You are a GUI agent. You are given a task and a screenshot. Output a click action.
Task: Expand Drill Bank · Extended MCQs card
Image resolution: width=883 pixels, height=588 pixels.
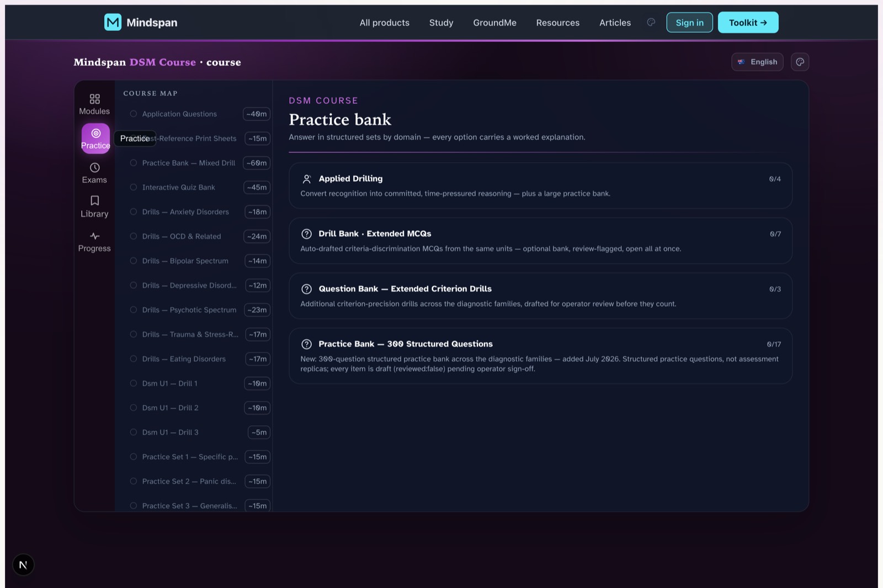540,240
